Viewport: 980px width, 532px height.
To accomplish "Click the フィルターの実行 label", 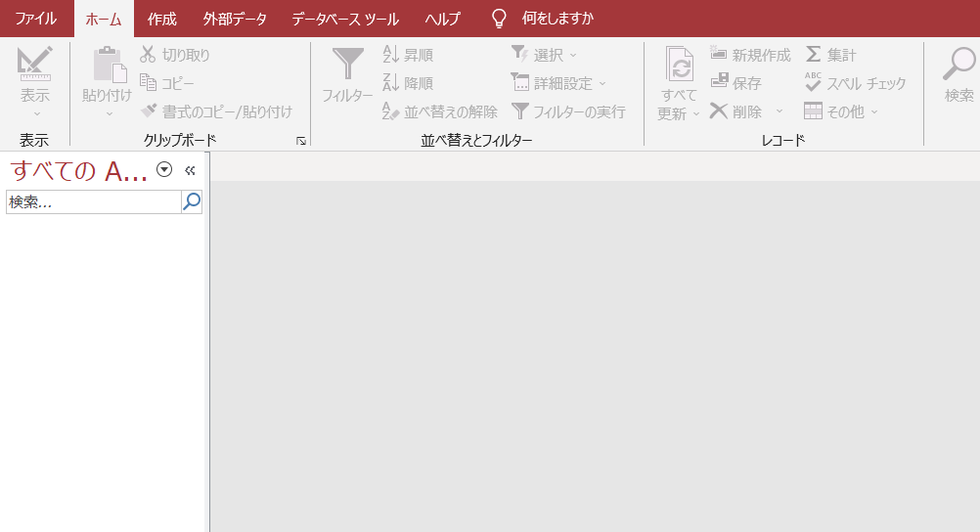I will tap(579, 111).
